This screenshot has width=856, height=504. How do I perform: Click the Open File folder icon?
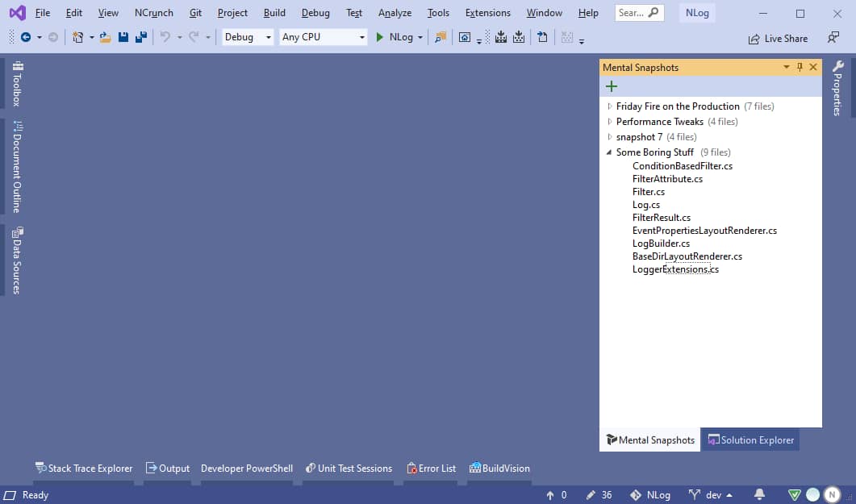tap(105, 37)
